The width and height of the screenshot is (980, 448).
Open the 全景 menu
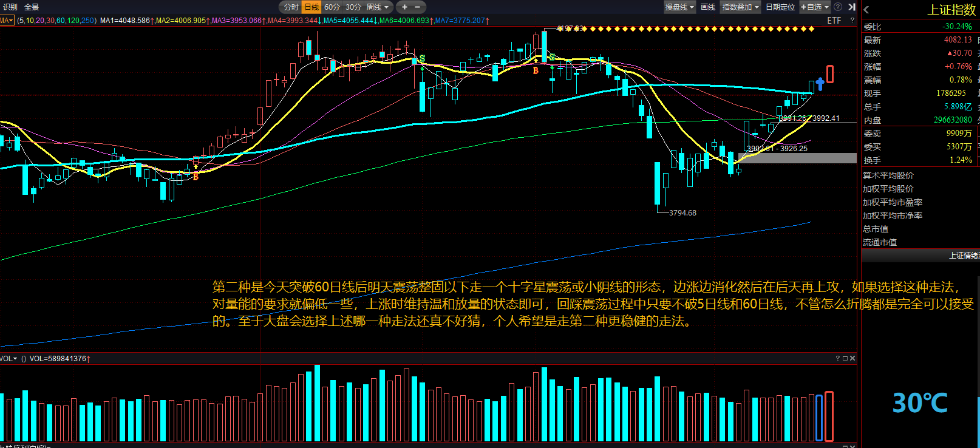click(x=32, y=7)
